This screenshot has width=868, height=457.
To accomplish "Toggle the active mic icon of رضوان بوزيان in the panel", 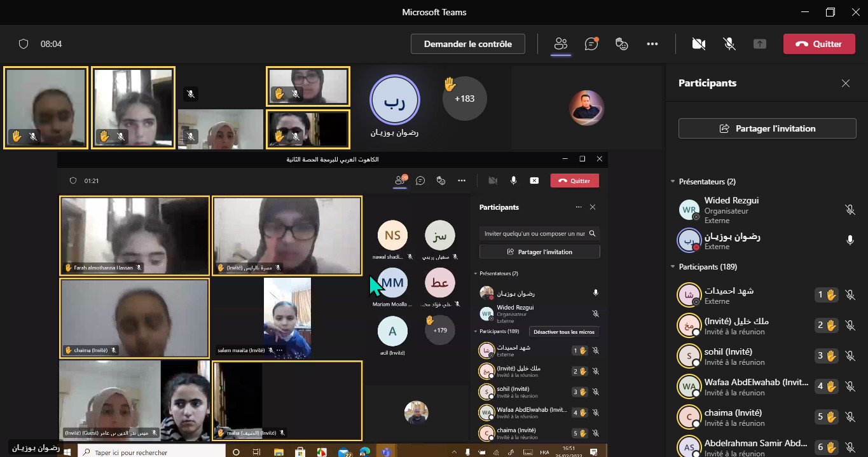I will (x=850, y=240).
